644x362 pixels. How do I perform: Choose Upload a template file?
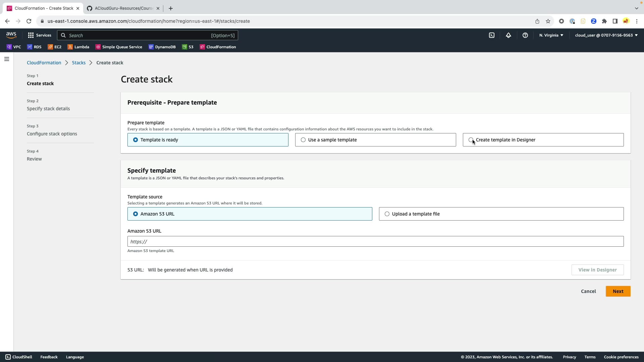tap(387, 214)
